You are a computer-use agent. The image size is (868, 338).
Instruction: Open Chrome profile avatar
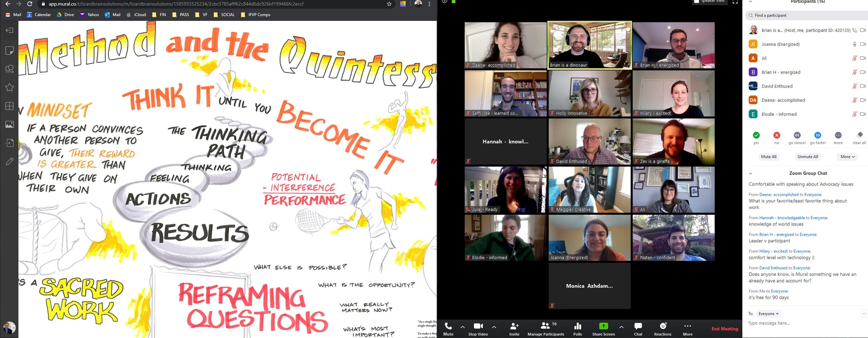(x=418, y=4)
